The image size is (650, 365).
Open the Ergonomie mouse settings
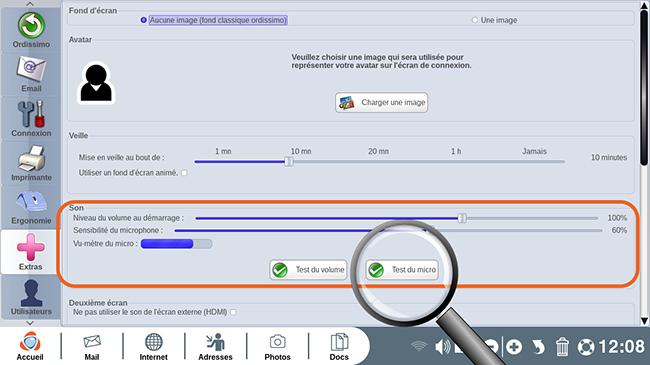[31, 207]
